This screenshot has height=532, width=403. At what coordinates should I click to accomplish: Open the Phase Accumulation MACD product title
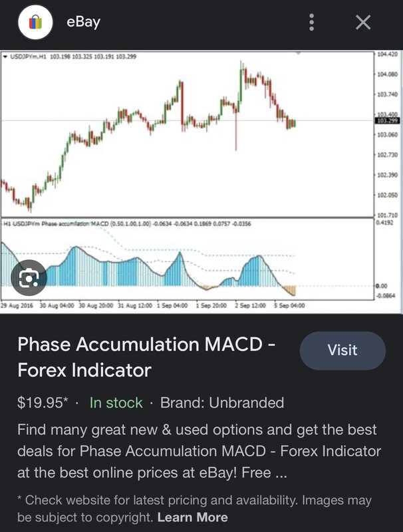(146, 357)
